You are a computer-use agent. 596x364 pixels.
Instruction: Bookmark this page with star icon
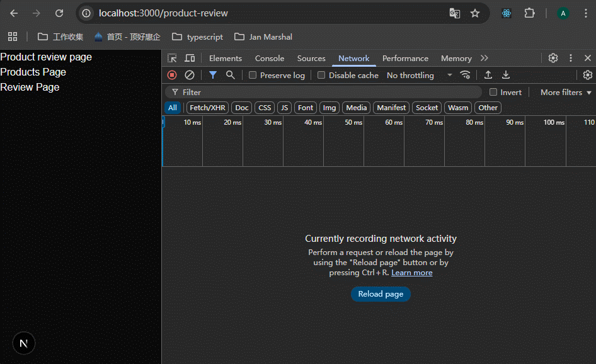tap(475, 13)
